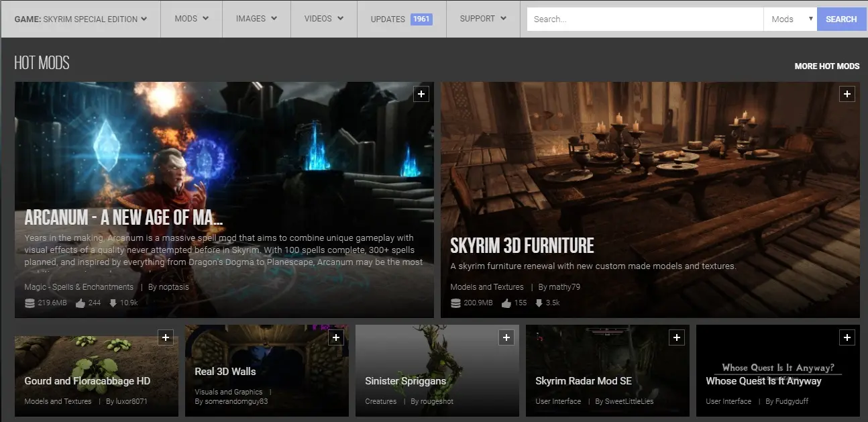Open Models and Textures category under 3D Furniture

[487, 287]
